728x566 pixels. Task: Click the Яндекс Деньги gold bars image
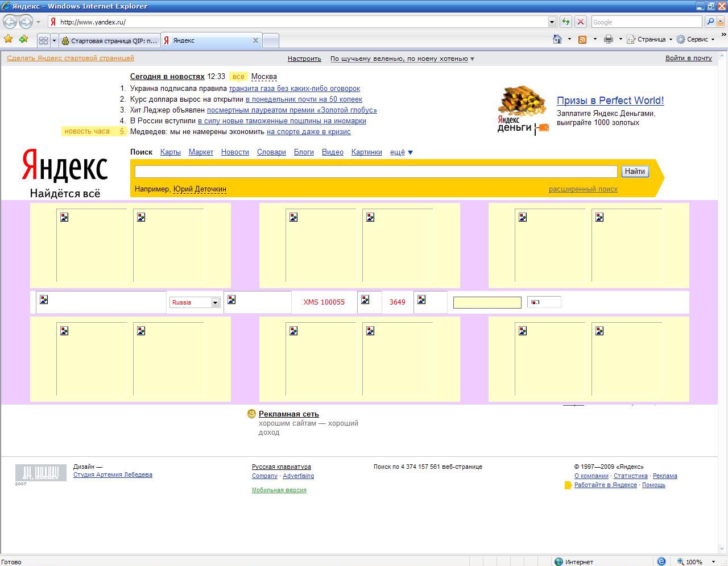(x=523, y=109)
